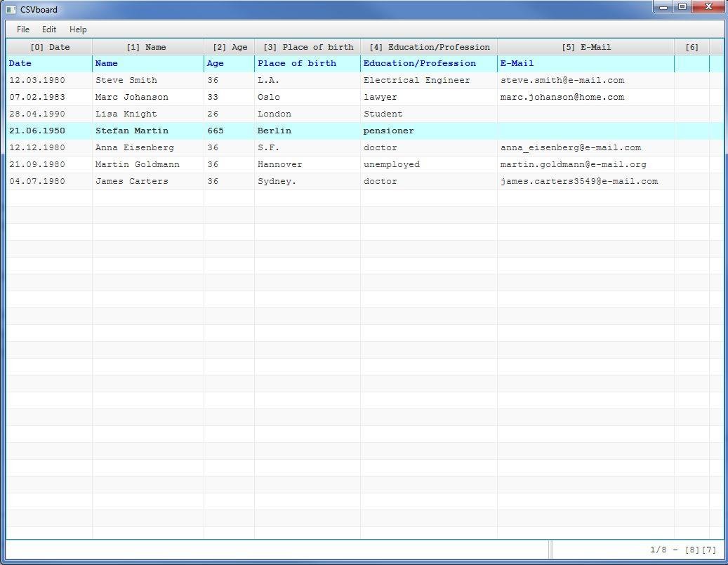Click the [5] E-Mail column header

pyautogui.click(x=586, y=47)
